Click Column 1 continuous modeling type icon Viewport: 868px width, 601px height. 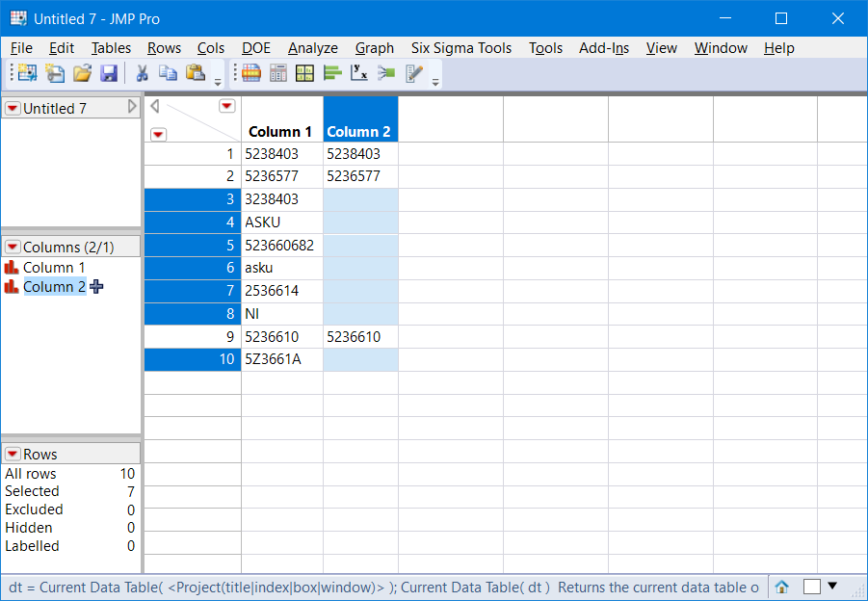click(12, 267)
